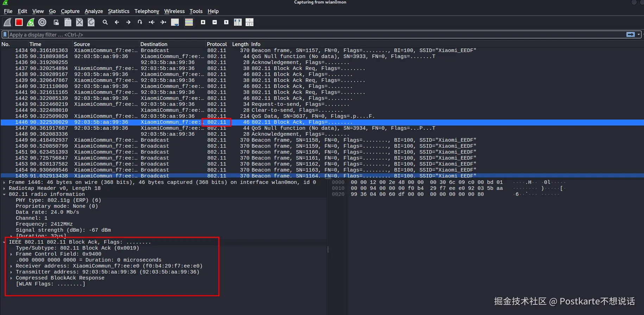Reset text to normal size
Screen dimensions: 644x315
click(226, 22)
